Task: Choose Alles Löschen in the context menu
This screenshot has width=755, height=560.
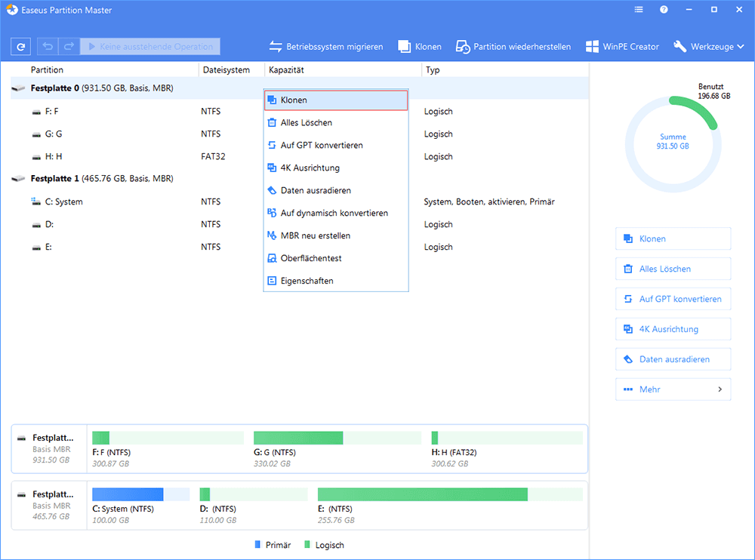Action: point(336,123)
